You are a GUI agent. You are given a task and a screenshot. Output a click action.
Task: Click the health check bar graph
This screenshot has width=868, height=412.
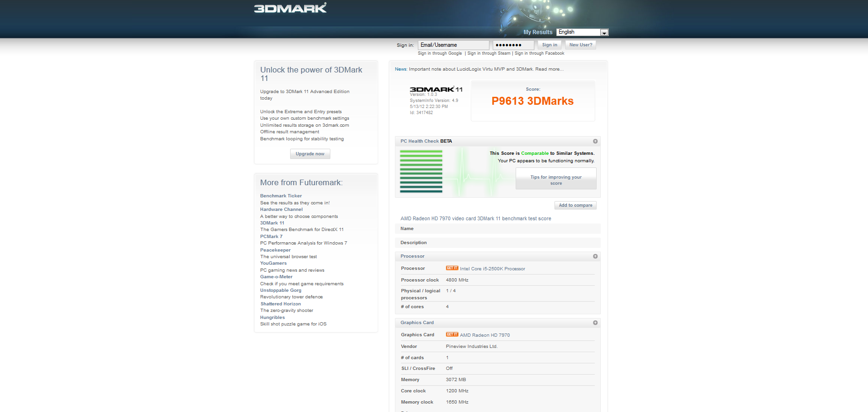tap(421, 171)
